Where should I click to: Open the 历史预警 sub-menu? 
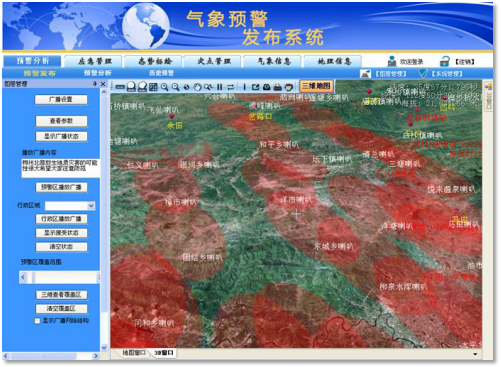pos(161,73)
